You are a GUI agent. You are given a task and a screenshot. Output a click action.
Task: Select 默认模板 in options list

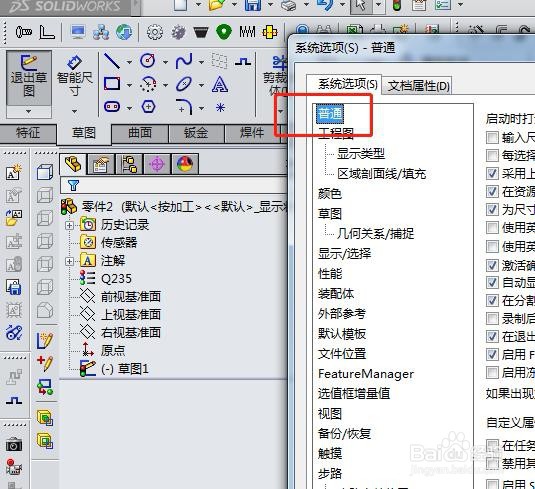point(342,334)
